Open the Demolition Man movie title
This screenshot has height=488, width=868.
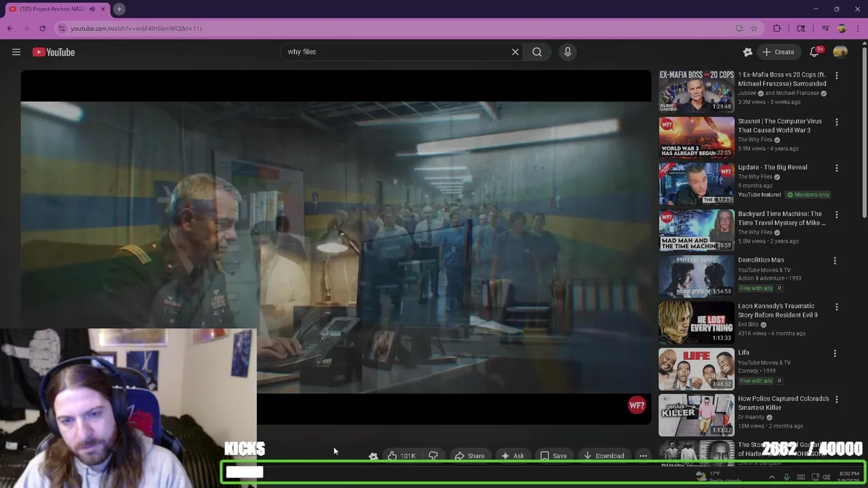click(x=761, y=260)
